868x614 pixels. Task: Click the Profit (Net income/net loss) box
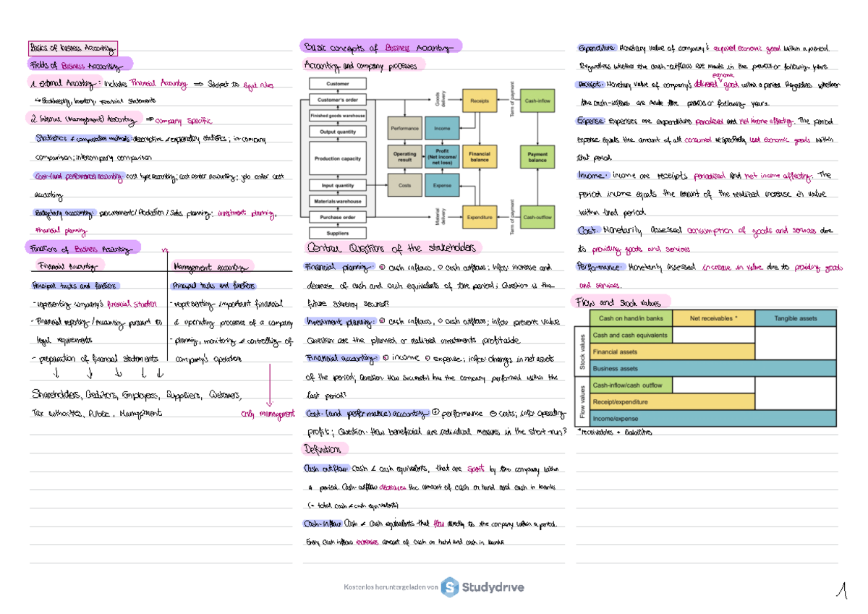coord(442,157)
